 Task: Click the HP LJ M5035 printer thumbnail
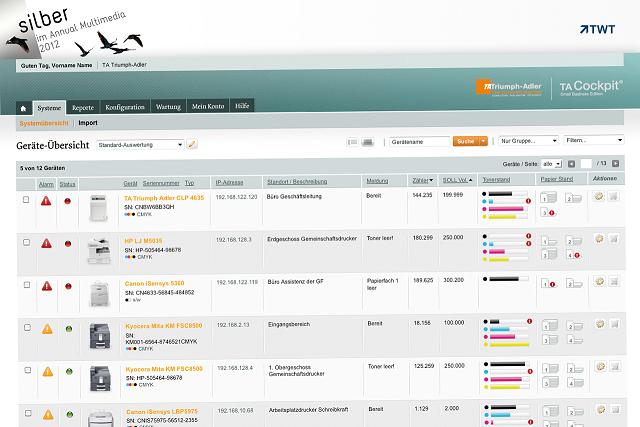99,251
